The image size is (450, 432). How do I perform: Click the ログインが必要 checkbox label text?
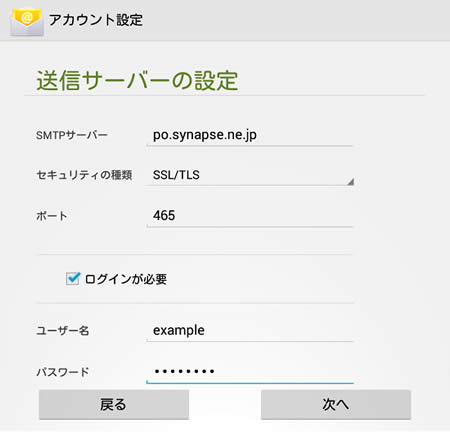[126, 279]
